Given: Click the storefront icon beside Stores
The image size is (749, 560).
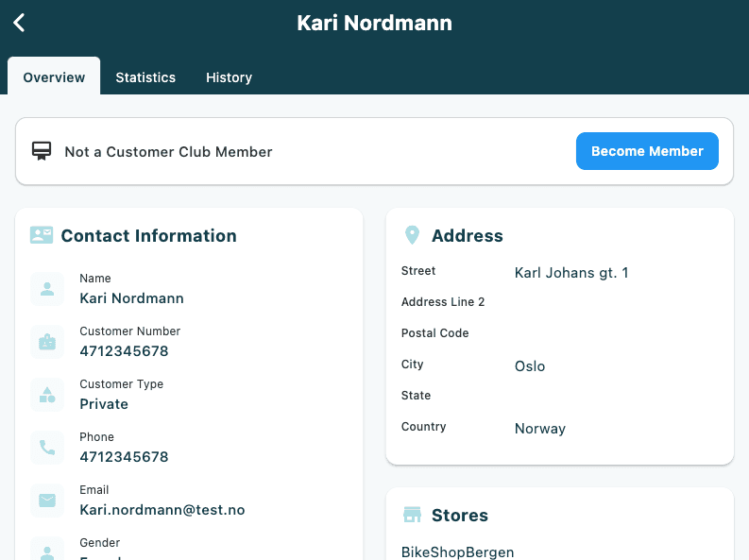Looking at the screenshot, I should tap(412, 515).
